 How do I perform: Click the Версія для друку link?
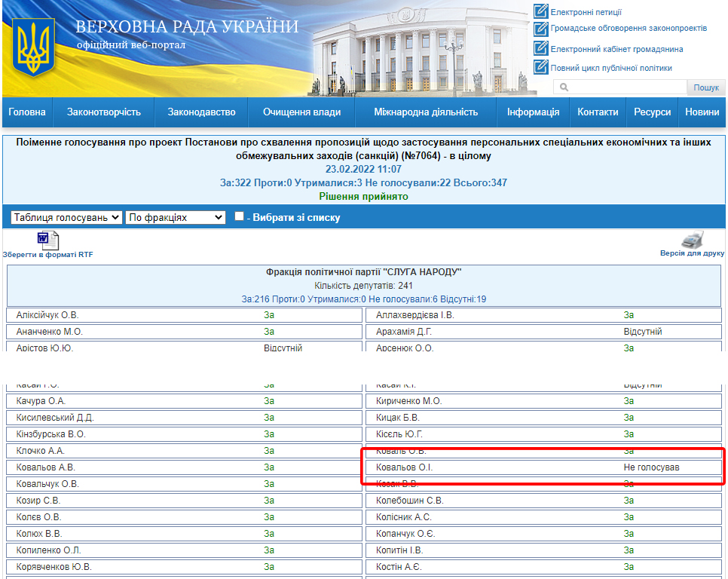(692, 254)
